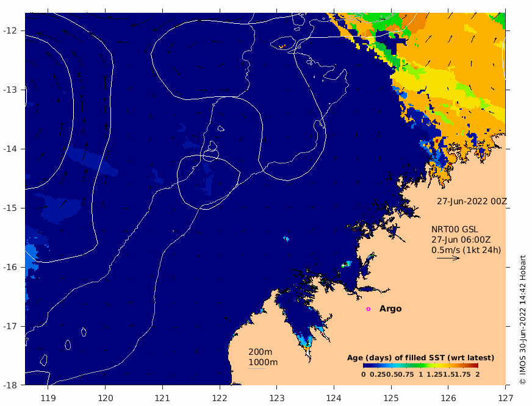Click the '200m' bathymetry legend label
Image resolution: width=532 pixels, height=406 pixels.
pyautogui.click(x=261, y=352)
